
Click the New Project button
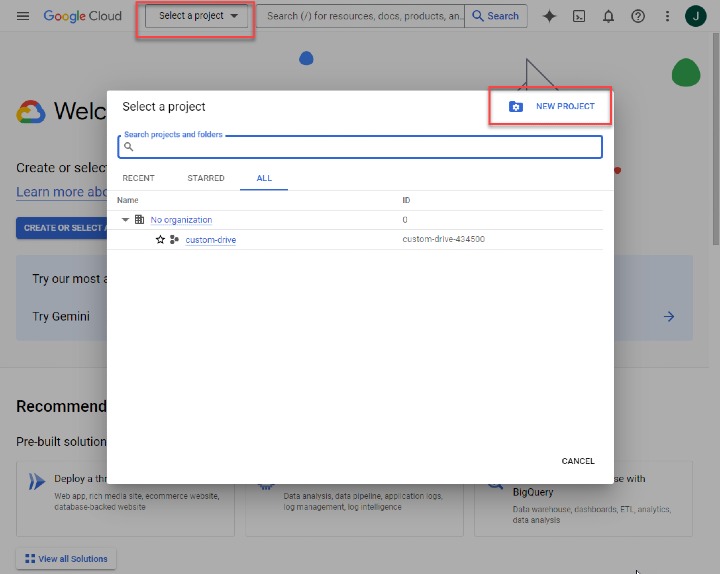point(552,106)
